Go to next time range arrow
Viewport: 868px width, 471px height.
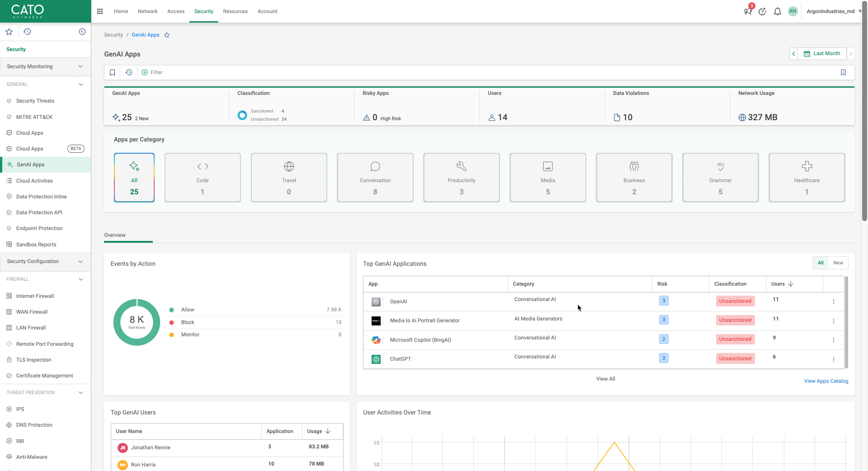[850, 54]
